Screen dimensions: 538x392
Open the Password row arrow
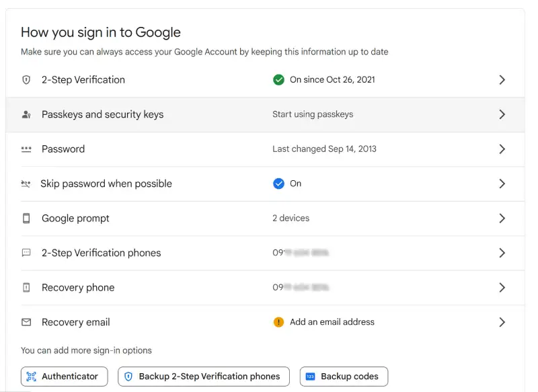click(x=502, y=149)
